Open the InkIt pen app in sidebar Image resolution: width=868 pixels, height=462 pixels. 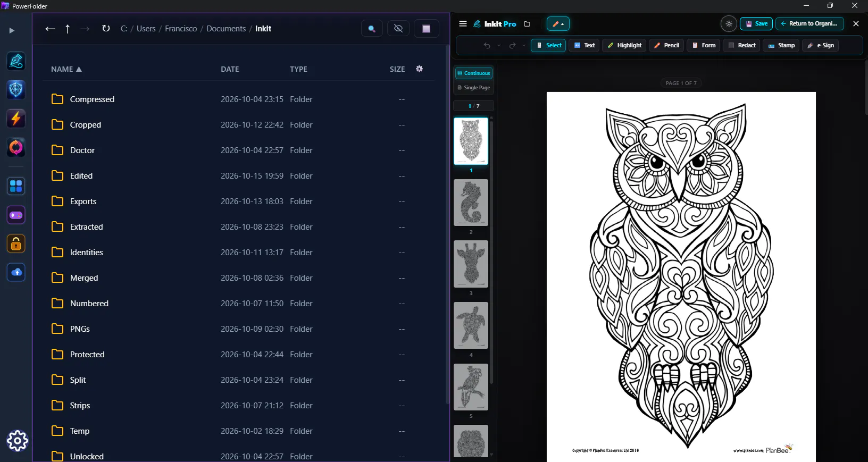coord(16,61)
